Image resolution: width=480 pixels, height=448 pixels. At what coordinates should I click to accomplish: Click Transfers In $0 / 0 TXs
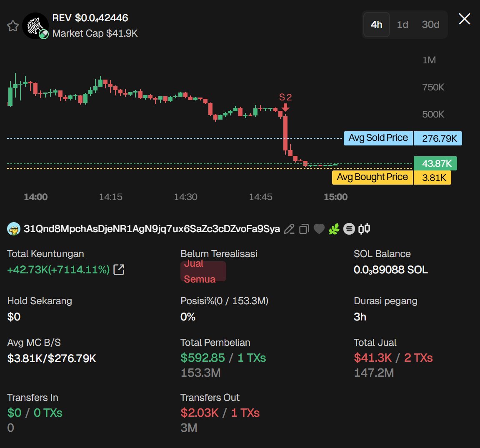coord(35,413)
